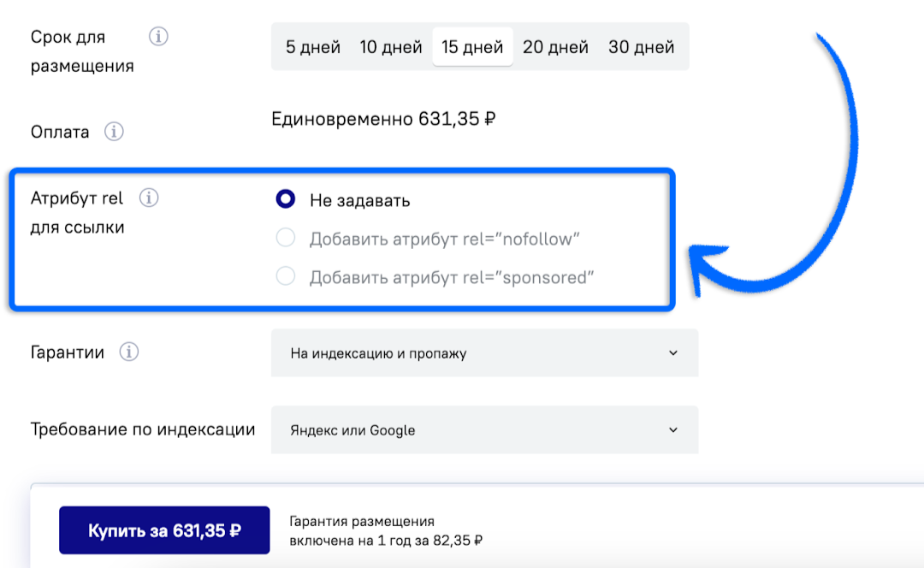The height and width of the screenshot is (568, 924).
Task: Choose the rel="sponsored" attribute radio button
Action: tap(286, 276)
